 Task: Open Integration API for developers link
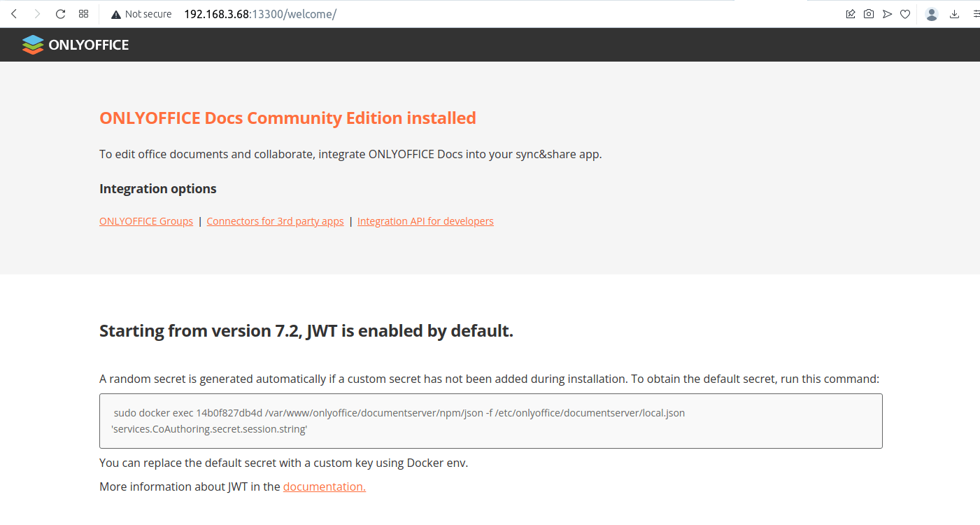tap(425, 221)
